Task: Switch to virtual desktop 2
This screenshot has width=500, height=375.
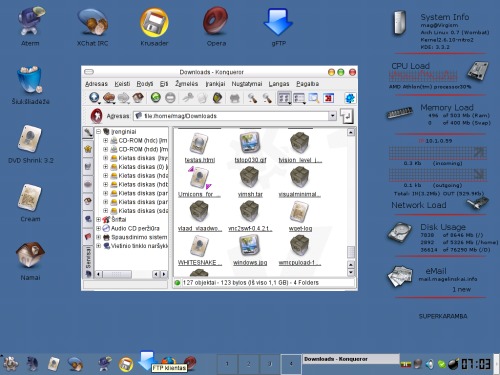Action: [x=249, y=364]
